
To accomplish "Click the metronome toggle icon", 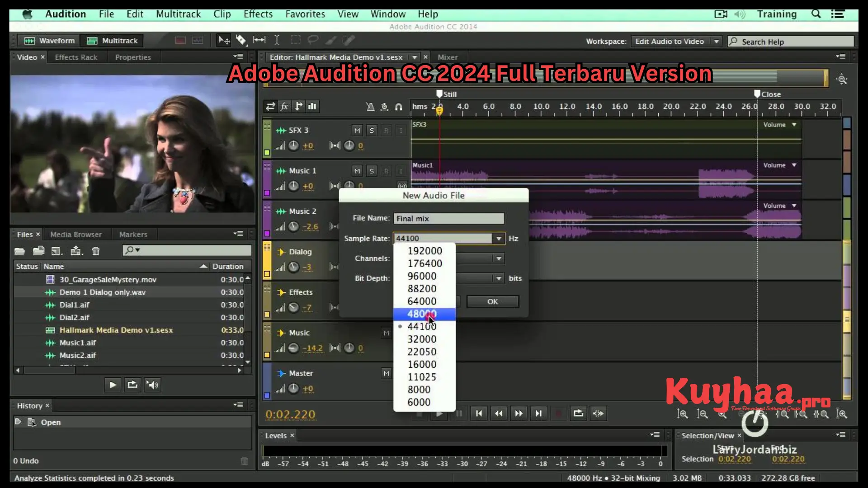I will [370, 107].
